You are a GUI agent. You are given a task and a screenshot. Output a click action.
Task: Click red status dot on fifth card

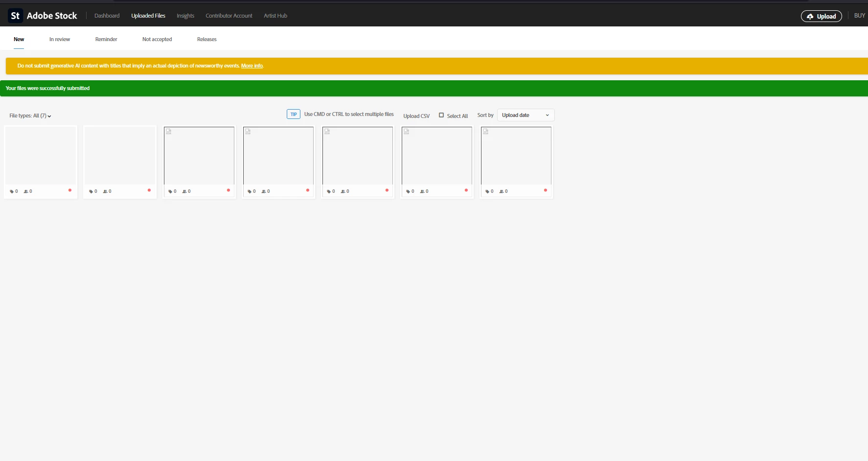[x=387, y=190]
